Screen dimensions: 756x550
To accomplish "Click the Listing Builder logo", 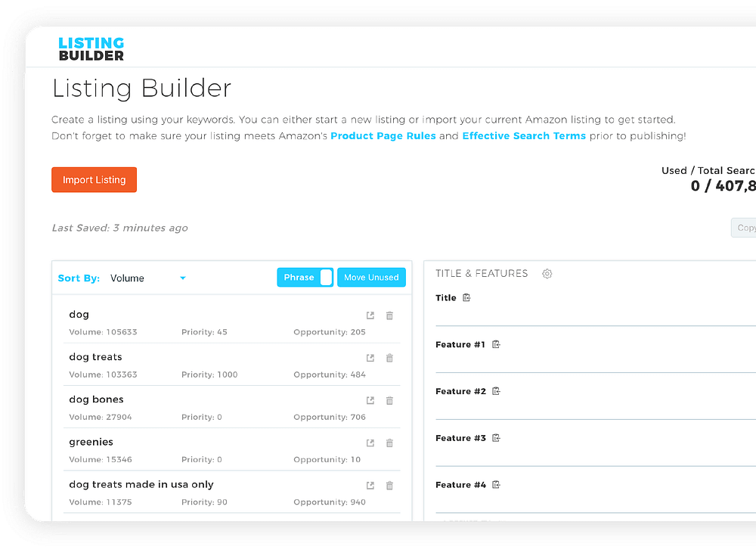I will click(91, 48).
